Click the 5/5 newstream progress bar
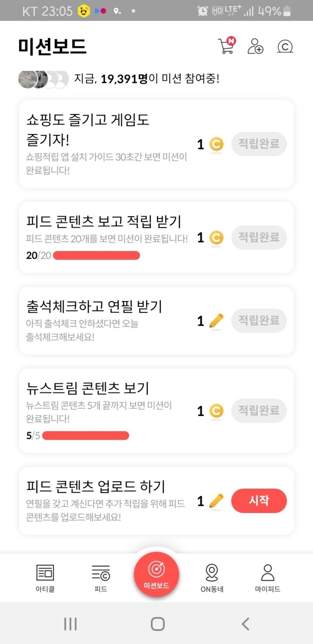This screenshot has width=313, height=644. (86, 436)
